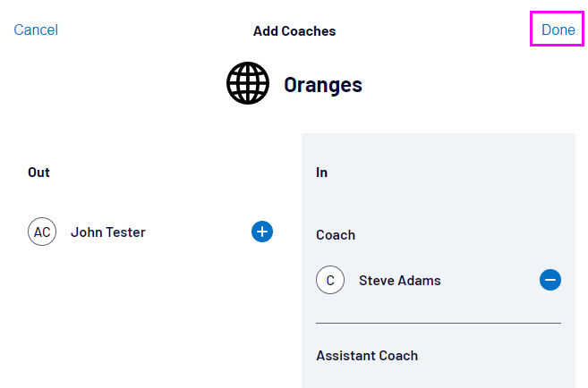Viewport: 588px width, 388px height.
Task: Click the AC avatar circle
Action: coord(42,232)
